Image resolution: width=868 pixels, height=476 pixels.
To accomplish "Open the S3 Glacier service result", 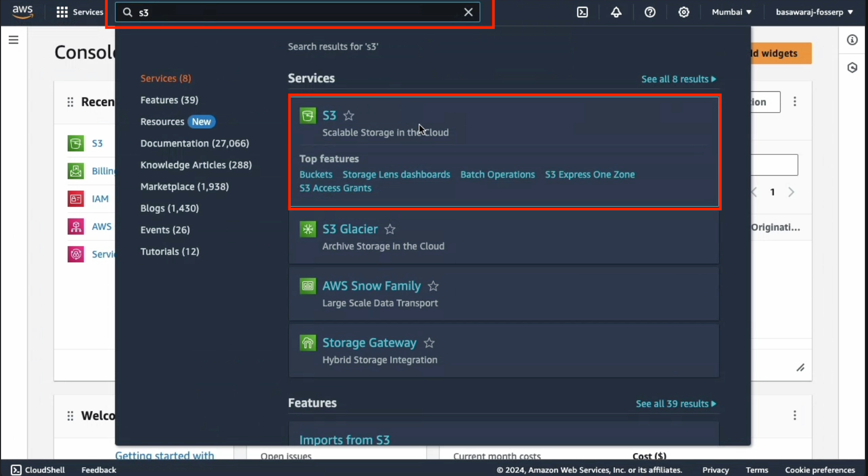I will [x=350, y=229].
